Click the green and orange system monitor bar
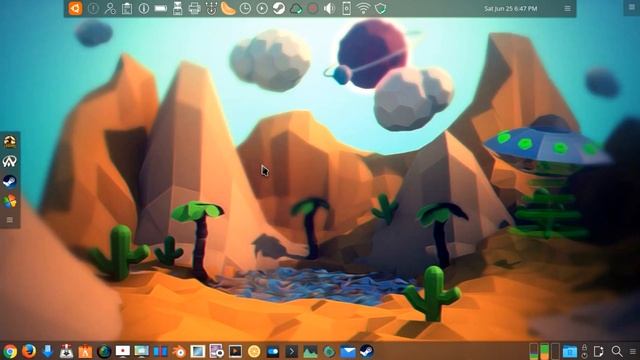Image resolution: width=640 pixels, height=360 pixels. tap(544, 351)
